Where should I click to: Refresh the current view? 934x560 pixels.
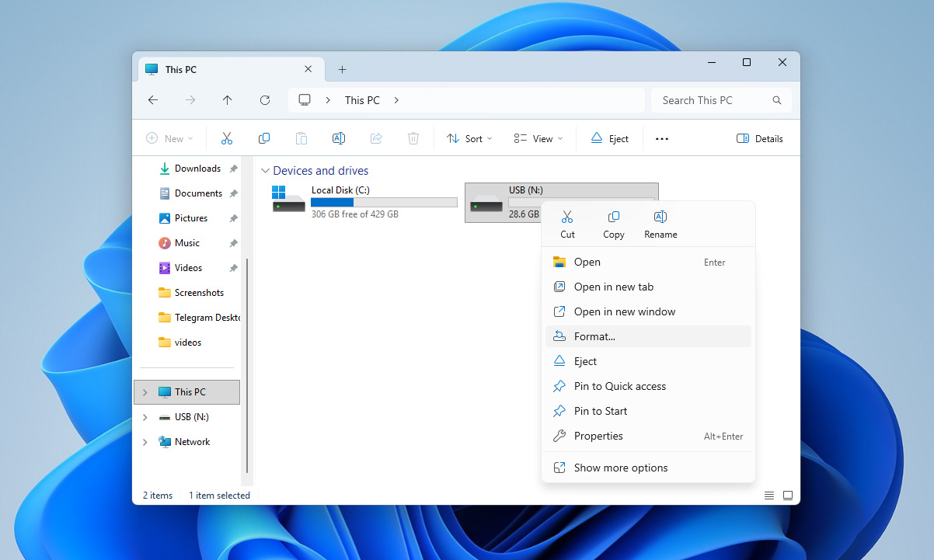(264, 99)
